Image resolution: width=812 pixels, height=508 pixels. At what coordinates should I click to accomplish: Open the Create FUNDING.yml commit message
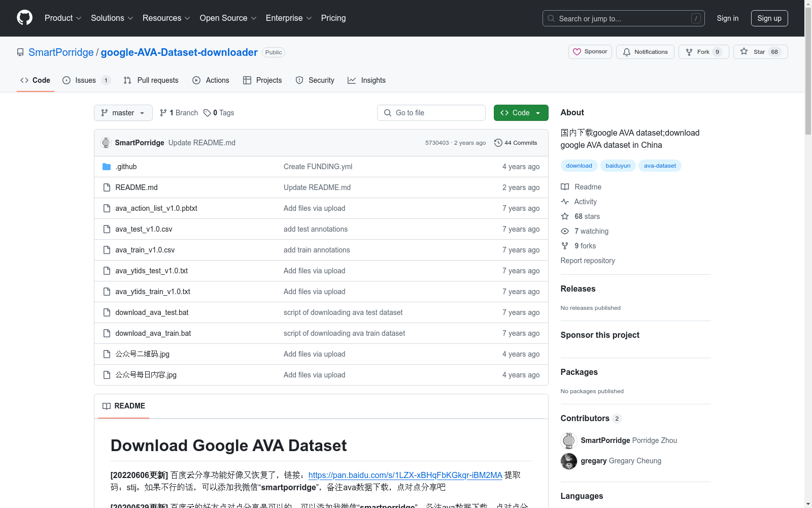pos(318,167)
